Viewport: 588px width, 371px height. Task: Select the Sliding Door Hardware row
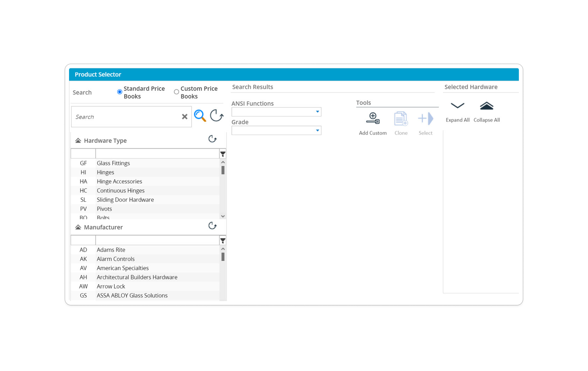pyautogui.click(x=145, y=200)
